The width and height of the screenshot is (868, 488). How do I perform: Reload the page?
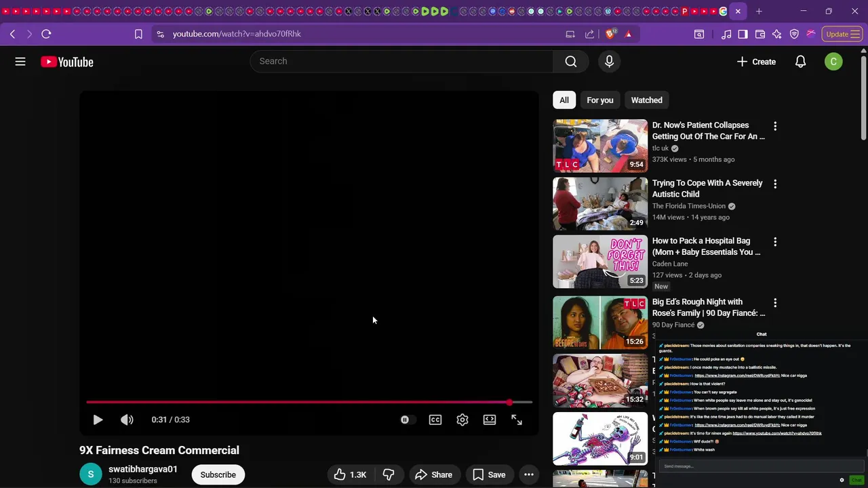[x=46, y=34]
